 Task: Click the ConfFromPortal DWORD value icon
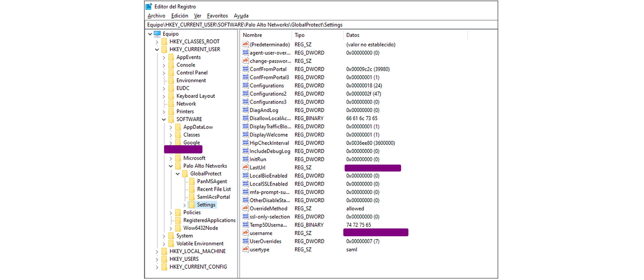click(x=246, y=69)
